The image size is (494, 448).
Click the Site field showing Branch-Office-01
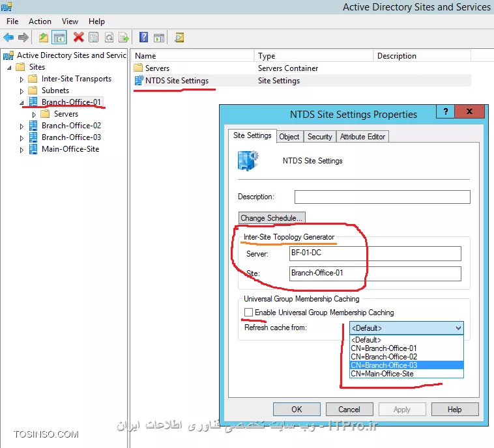375,273
